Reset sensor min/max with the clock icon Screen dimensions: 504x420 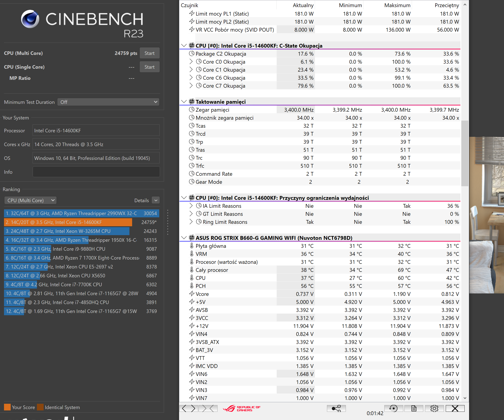coord(393,408)
